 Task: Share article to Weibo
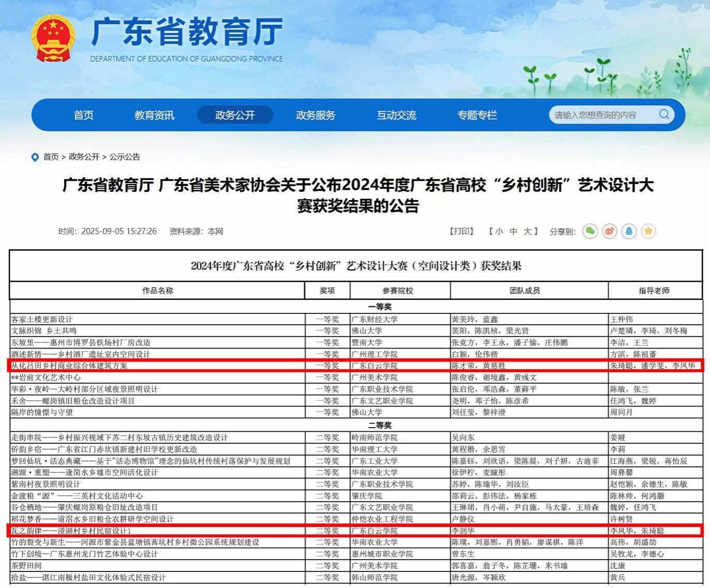tap(610, 231)
